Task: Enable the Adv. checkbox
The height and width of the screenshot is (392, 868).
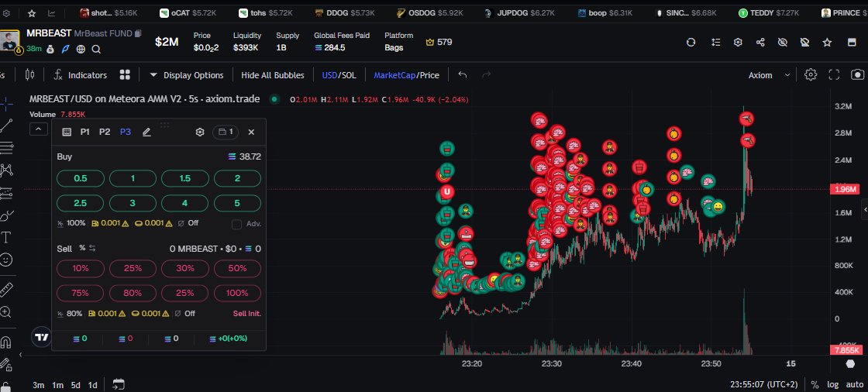Action: pos(236,224)
